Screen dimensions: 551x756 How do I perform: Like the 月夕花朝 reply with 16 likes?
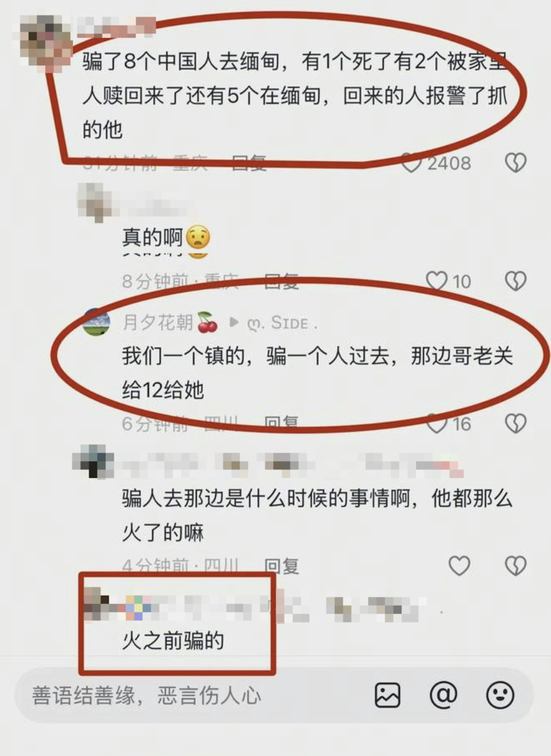click(x=436, y=423)
